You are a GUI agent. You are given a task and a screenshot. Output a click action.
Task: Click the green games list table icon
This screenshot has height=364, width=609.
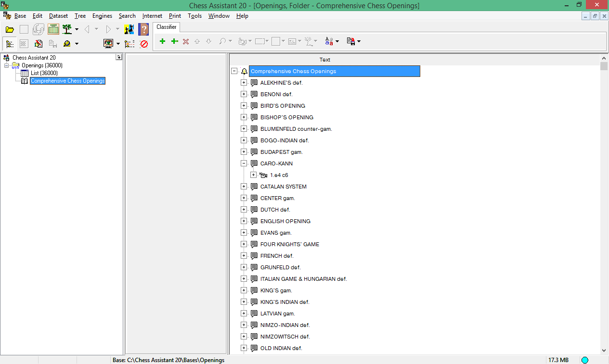[x=53, y=29]
